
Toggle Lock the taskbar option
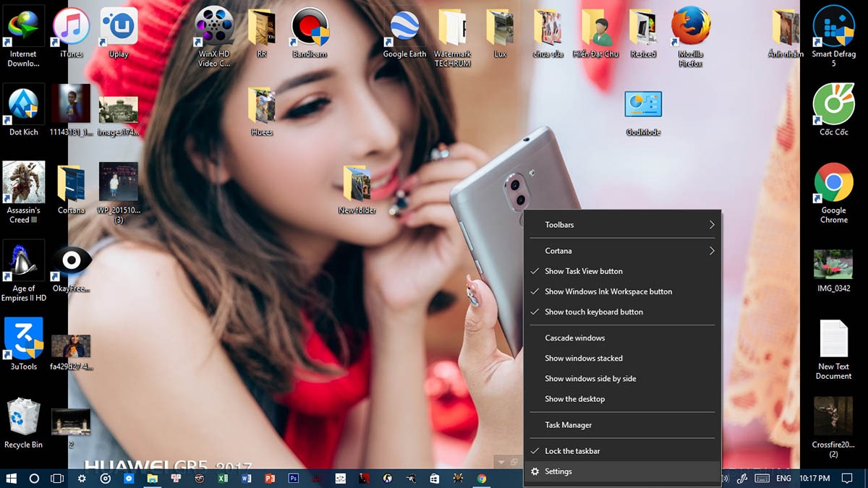click(622, 451)
